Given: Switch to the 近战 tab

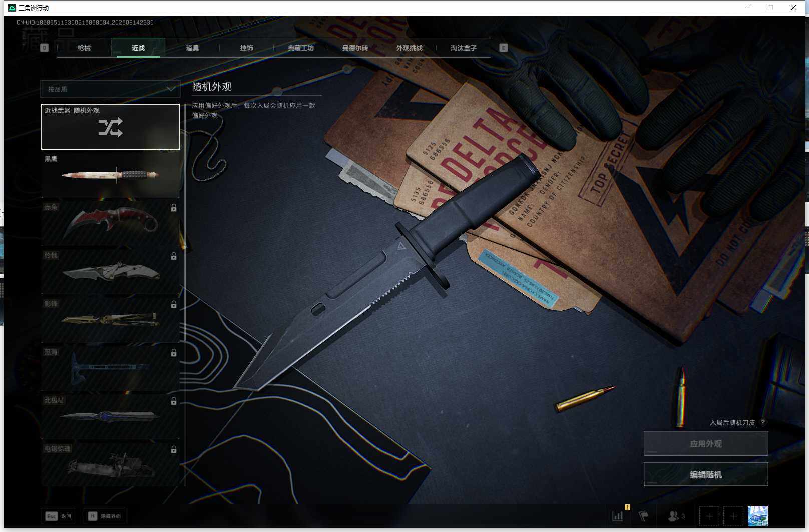Looking at the screenshot, I should tap(138, 48).
